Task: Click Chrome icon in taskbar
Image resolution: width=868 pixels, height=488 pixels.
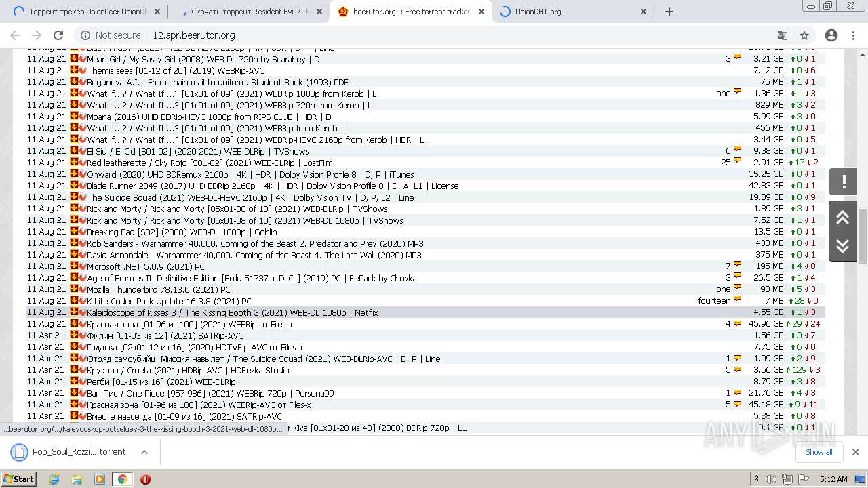Action: pos(122,479)
